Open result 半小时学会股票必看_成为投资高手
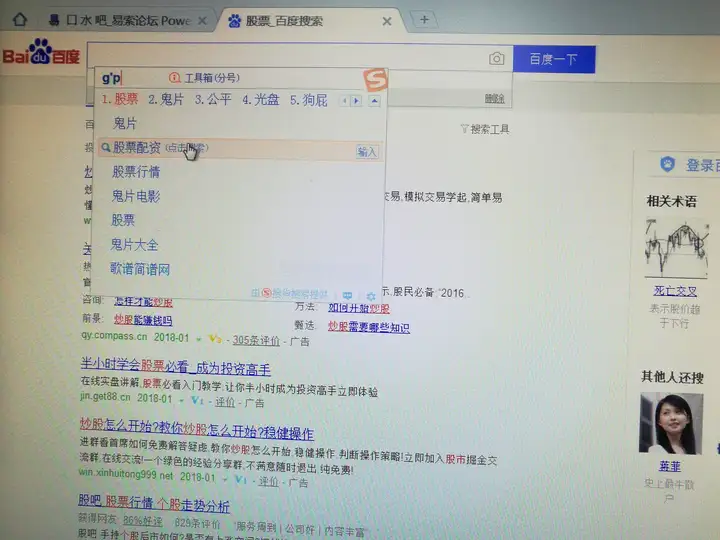The height and width of the screenshot is (540, 720). pyautogui.click(x=175, y=366)
